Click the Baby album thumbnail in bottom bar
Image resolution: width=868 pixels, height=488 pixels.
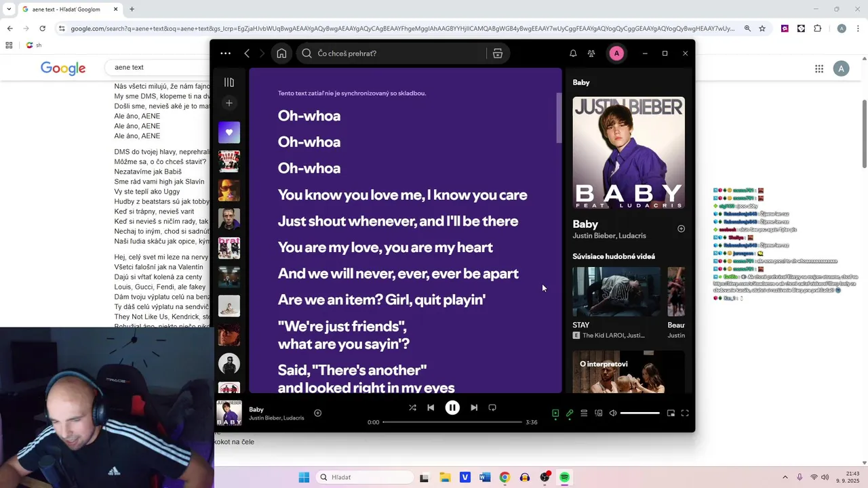click(x=229, y=413)
